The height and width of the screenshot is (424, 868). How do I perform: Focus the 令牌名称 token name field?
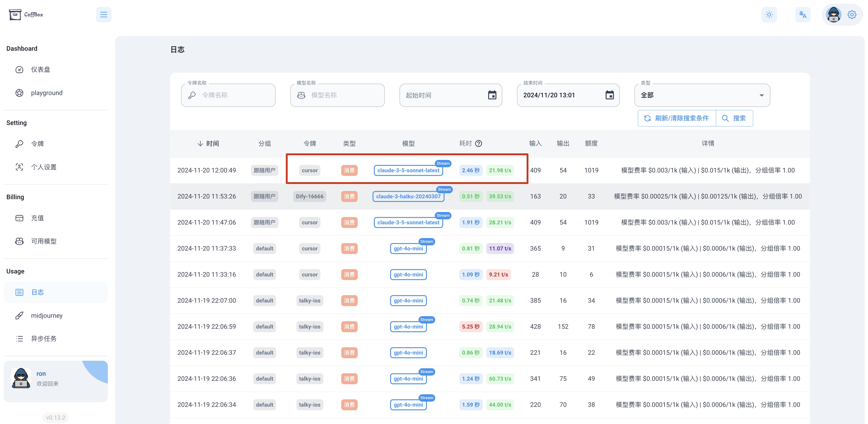click(x=228, y=95)
